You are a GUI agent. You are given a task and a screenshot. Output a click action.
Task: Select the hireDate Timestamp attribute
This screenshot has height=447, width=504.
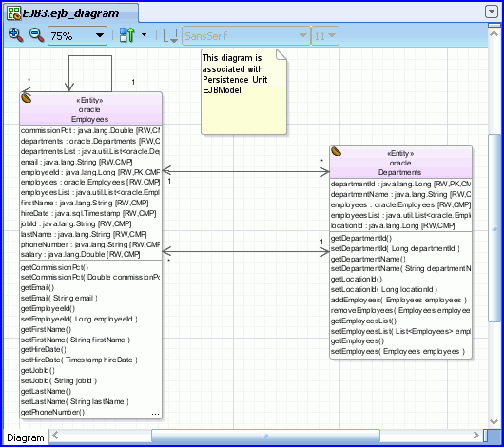88,213
